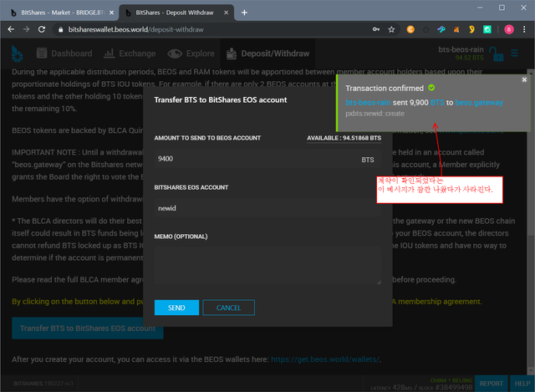This screenshot has height=392, width=535.
Task: Click bts-beos-rain account name in header
Action: coord(461,49)
